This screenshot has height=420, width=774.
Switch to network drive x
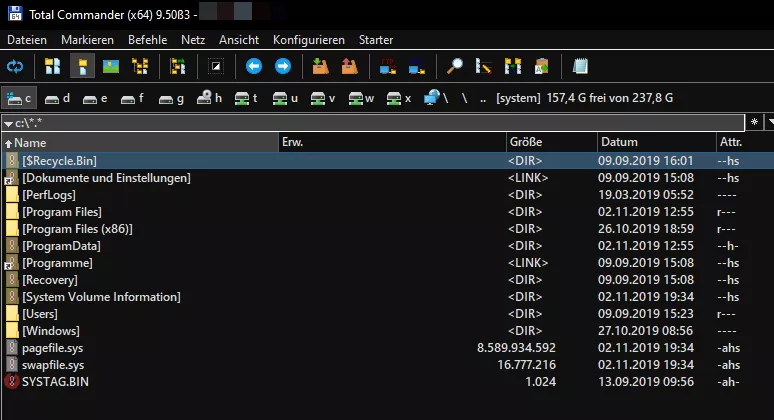click(399, 98)
